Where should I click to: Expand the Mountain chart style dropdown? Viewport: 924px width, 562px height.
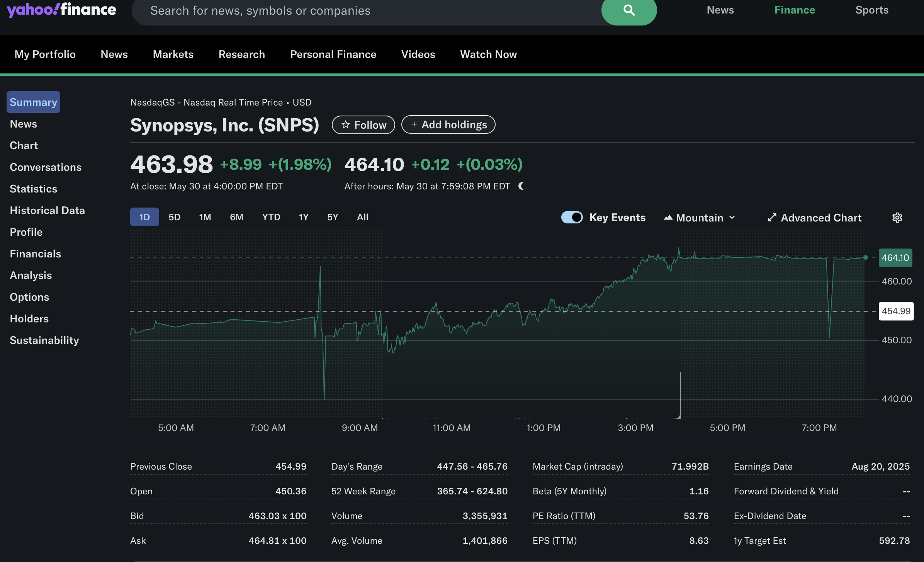(732, 218)
